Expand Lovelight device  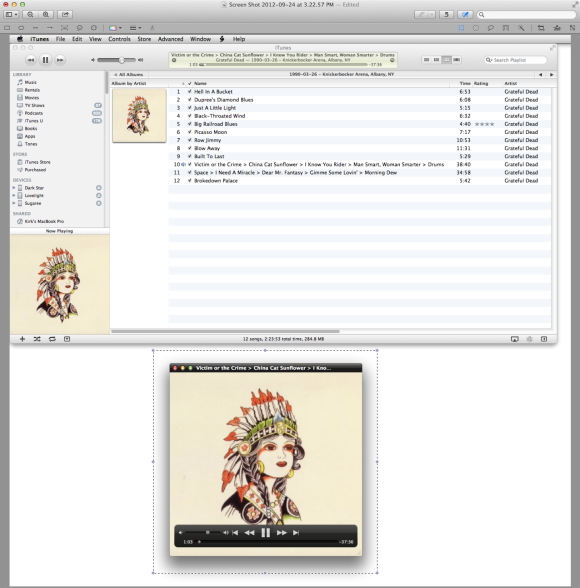point(14,195)
